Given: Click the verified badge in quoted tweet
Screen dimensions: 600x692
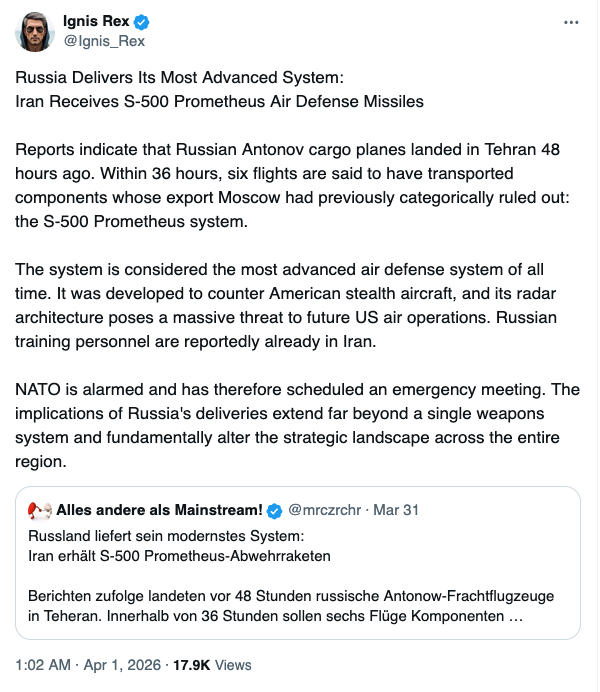Looking at the screenshot, I should (x=277, y=510).
